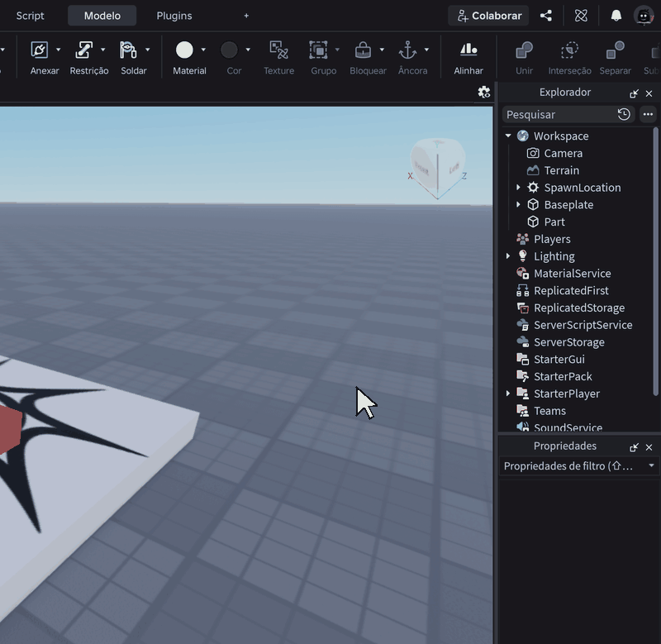Open the Plugins tab

(x=174, y=16)
